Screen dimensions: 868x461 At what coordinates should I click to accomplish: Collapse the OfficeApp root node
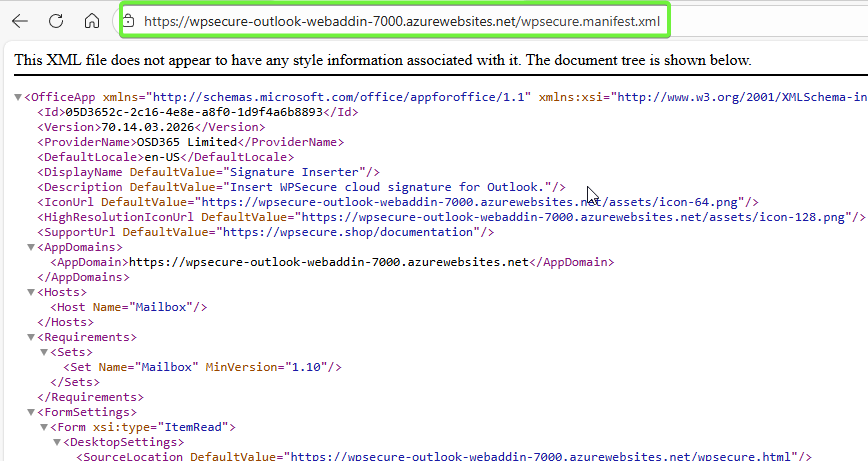(x=18, y=97)
